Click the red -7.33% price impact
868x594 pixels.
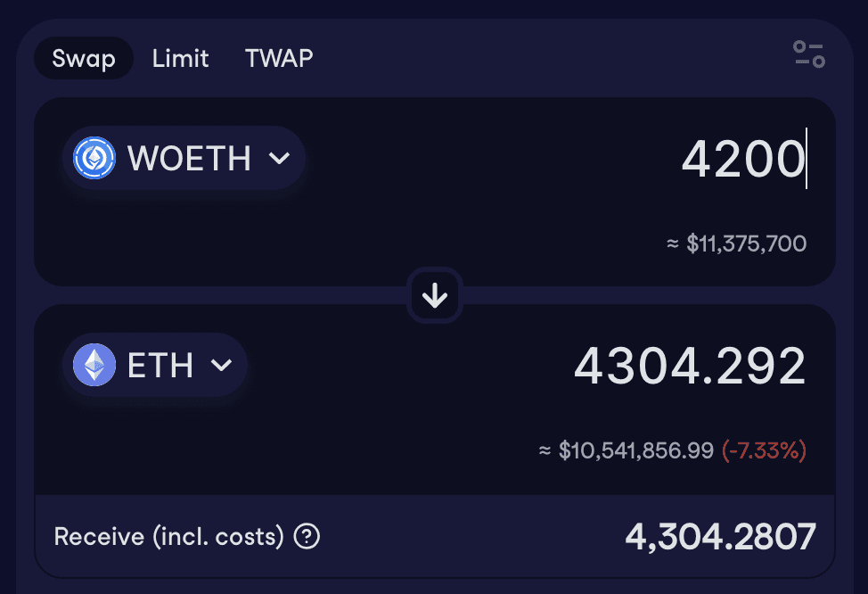[764, 451]
